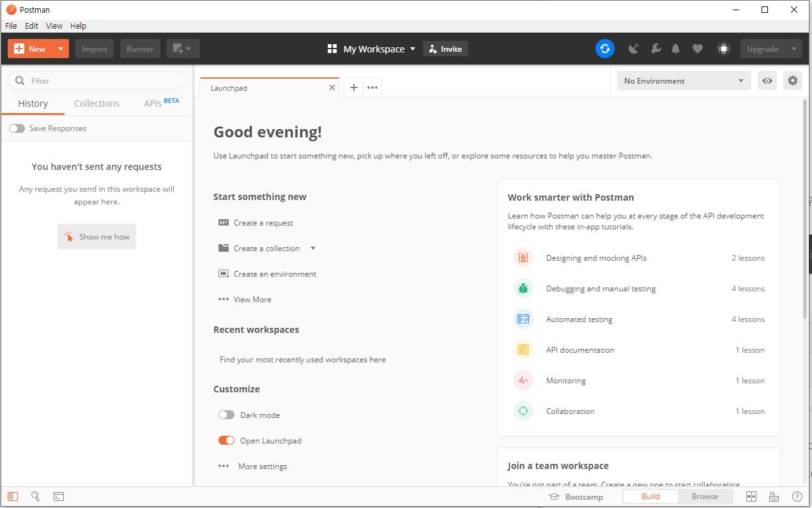Open the Edit menu

32,26
